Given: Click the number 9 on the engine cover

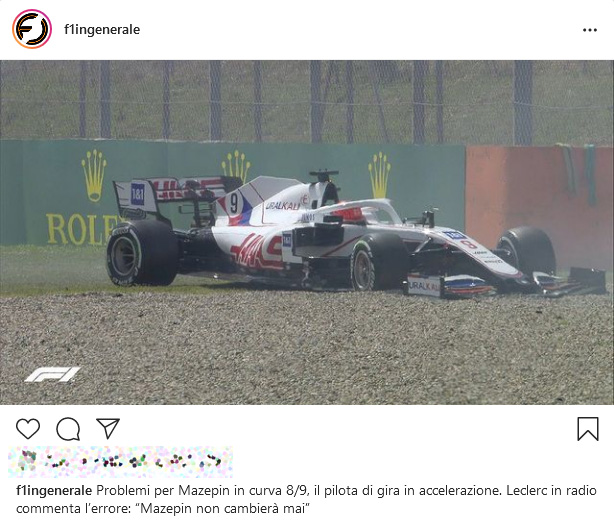Looking at the screenshot, I should coord(233,204).
